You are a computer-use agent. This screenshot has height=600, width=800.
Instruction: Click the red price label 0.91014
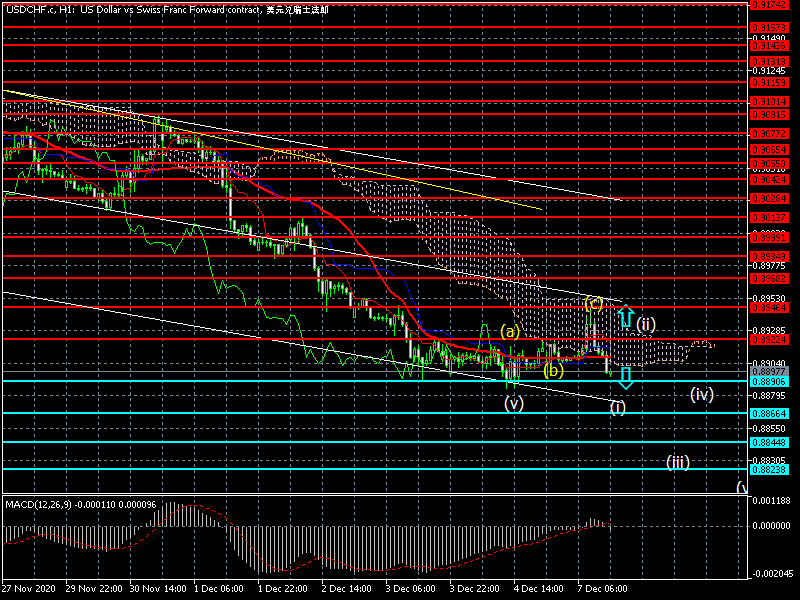[769, 102]
